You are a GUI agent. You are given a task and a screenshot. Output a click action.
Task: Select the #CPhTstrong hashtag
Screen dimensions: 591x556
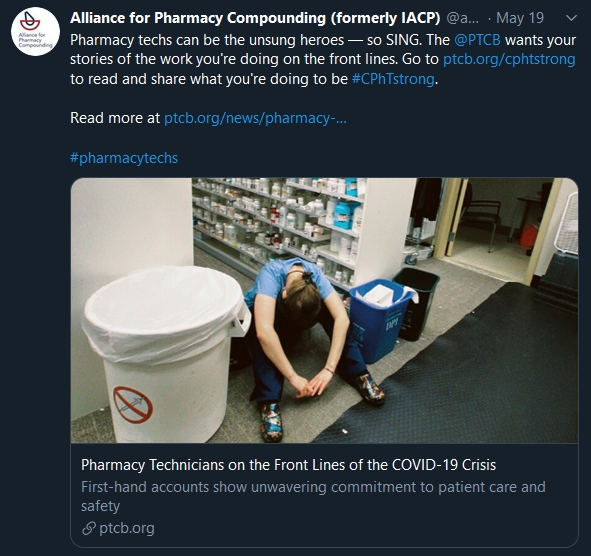pyautogui.click(x=393, y=79)
